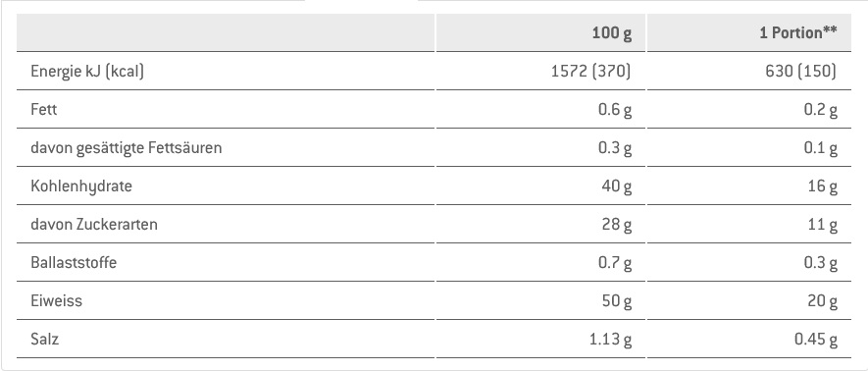The width and height of the screenshot is (868, 371).
Task: Select the 'Salz' row label
Action: pyautogui.click(x=45, y=339)
